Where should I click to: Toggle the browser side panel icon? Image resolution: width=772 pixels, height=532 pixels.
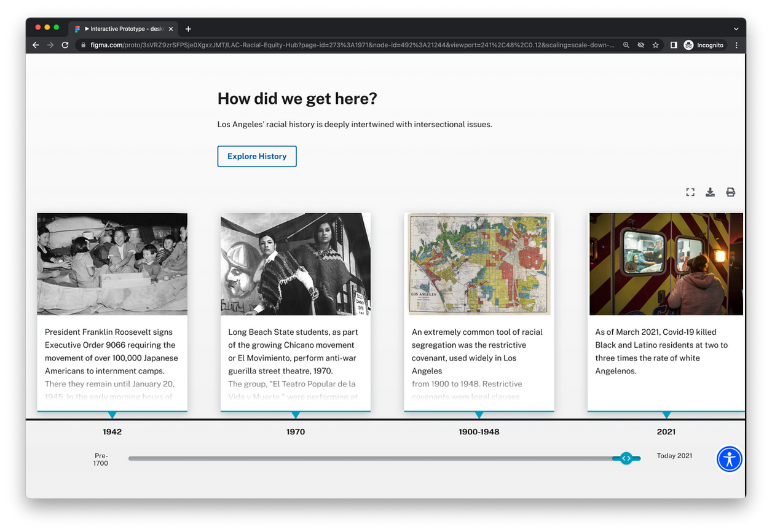(x=674, y=45)
